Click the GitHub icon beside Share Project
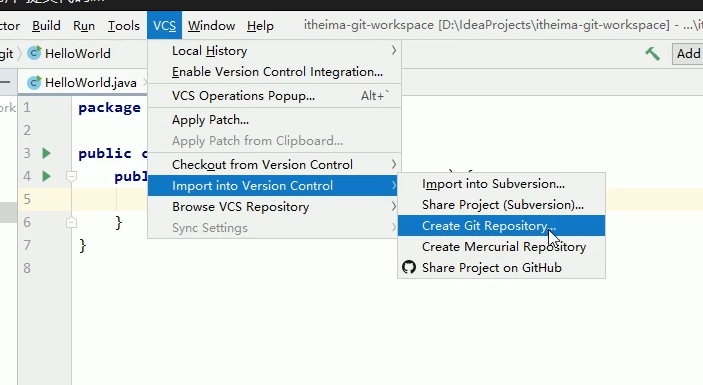Image resolution: width=703 pixels, height=385 pixels. pyautogui.click(x=409, y=267)
